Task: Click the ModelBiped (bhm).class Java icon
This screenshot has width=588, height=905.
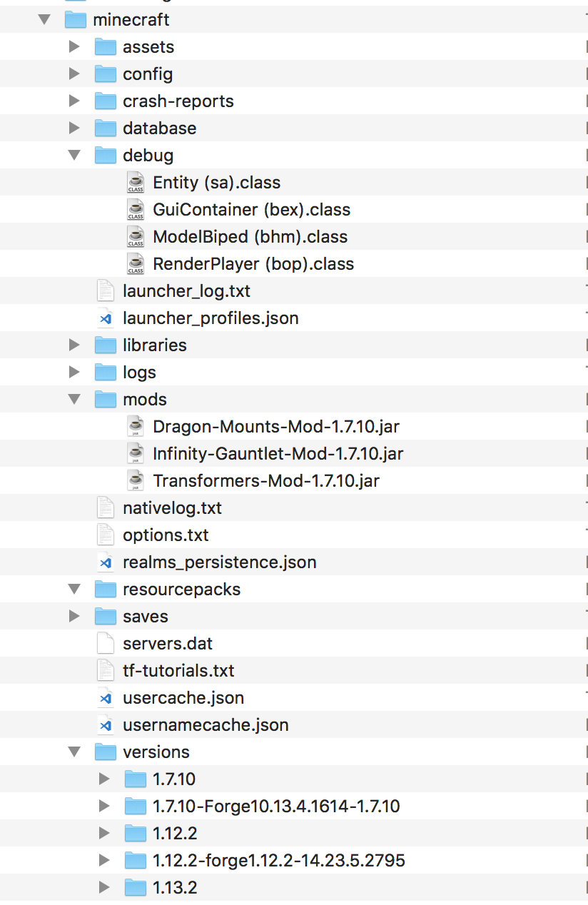Action: pyautogui.click(x=136, y=236)
